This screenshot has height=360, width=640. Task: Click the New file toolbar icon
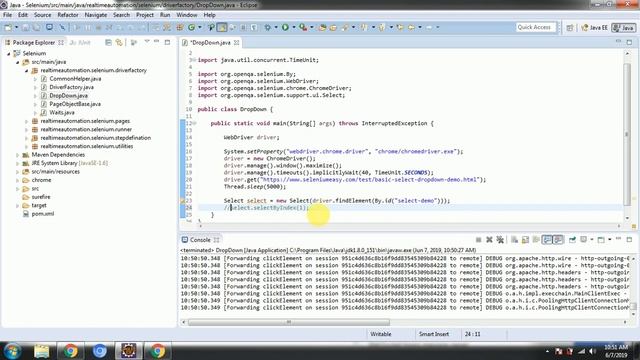pos(8,27)
